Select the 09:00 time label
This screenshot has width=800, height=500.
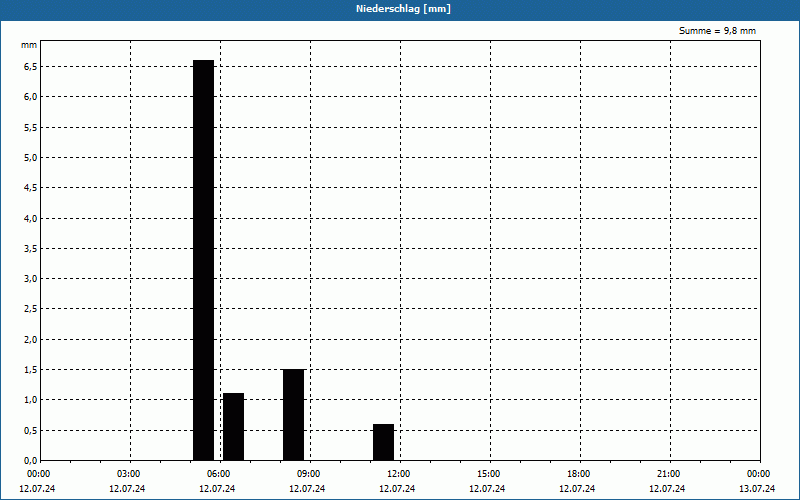308,474
